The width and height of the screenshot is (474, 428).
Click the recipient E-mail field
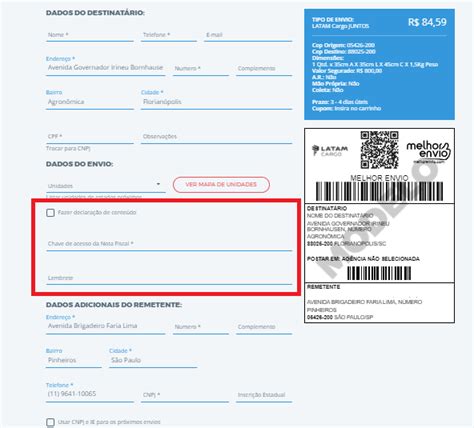(248, 35)
